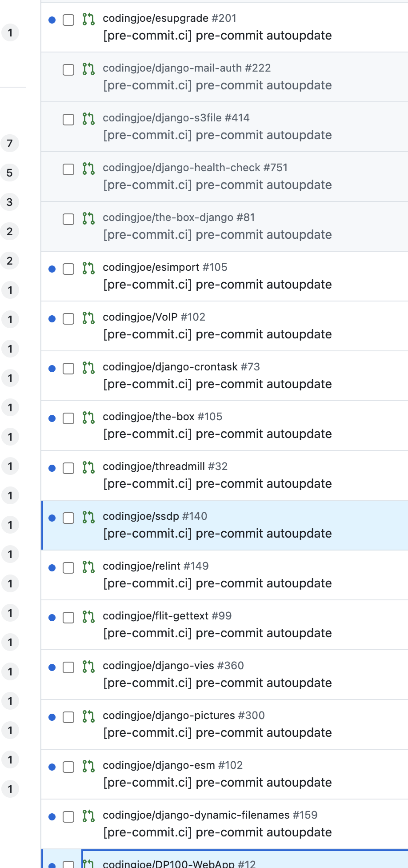The image size is (408, 868).
Task: Click the pull request icon for esupgrade #201
Action: pos(88,19)
